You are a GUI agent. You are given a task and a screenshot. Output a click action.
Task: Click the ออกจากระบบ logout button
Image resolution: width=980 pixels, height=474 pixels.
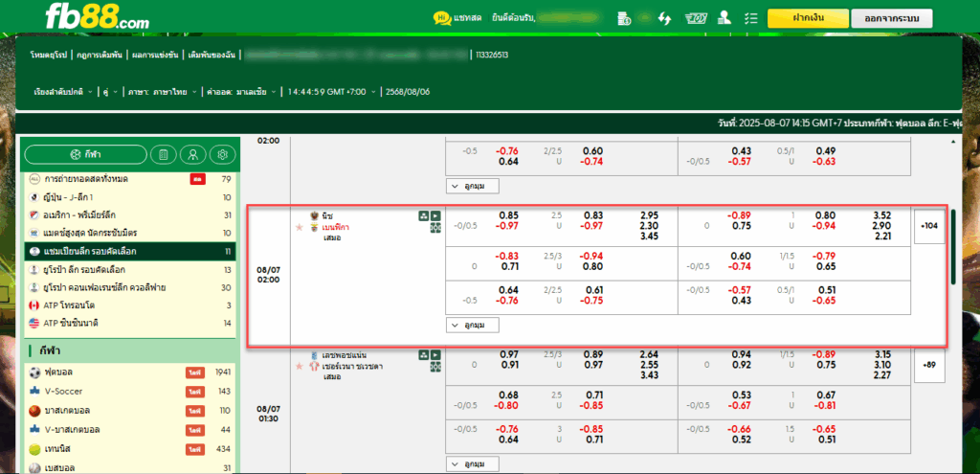[x=892, y=18]
